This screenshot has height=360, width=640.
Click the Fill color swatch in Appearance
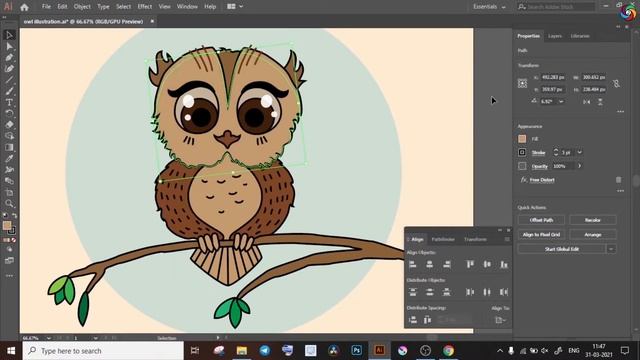pyautogui.click(x=522, y=139)
